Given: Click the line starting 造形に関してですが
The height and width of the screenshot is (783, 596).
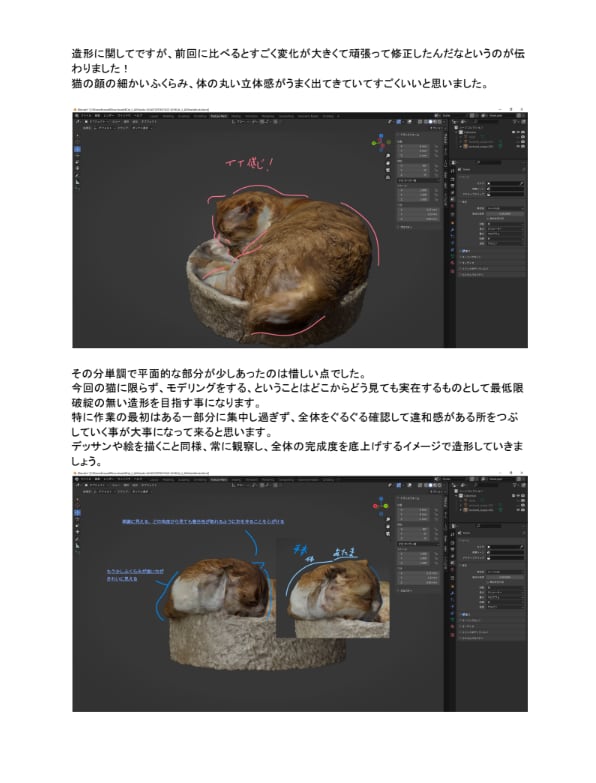Looking at the screenshot, I should tap(298, 53).
